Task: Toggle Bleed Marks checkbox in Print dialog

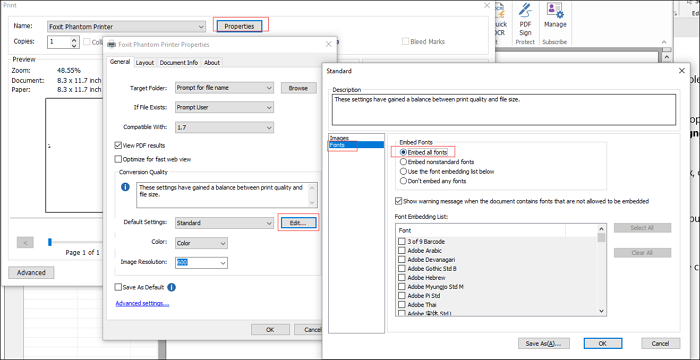Action: pyautogui.click(x=405, y=42)
